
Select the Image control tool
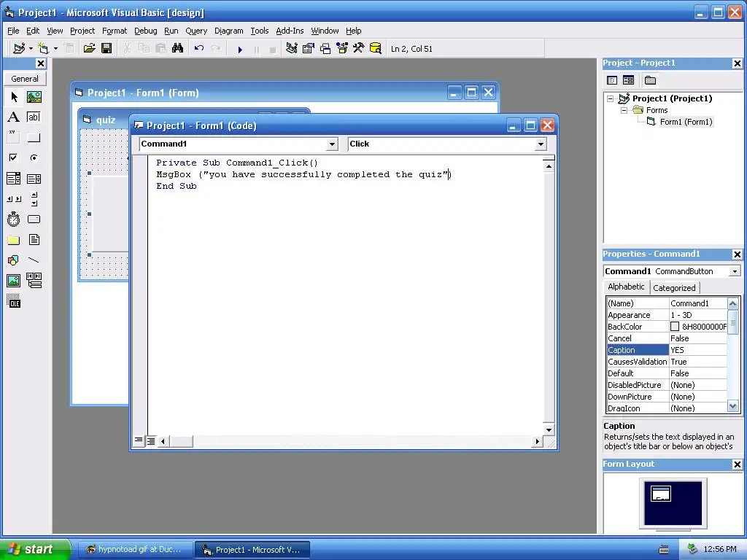coord(14,281)
